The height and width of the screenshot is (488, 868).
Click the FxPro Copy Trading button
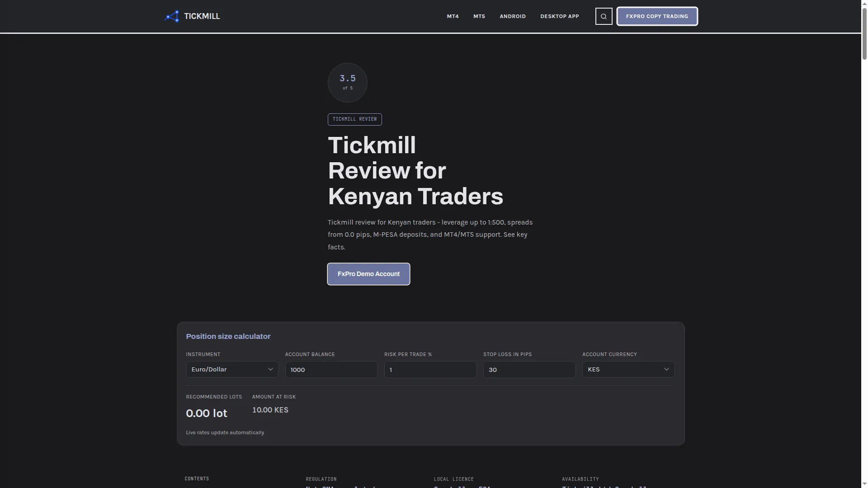tap(657, 16)
